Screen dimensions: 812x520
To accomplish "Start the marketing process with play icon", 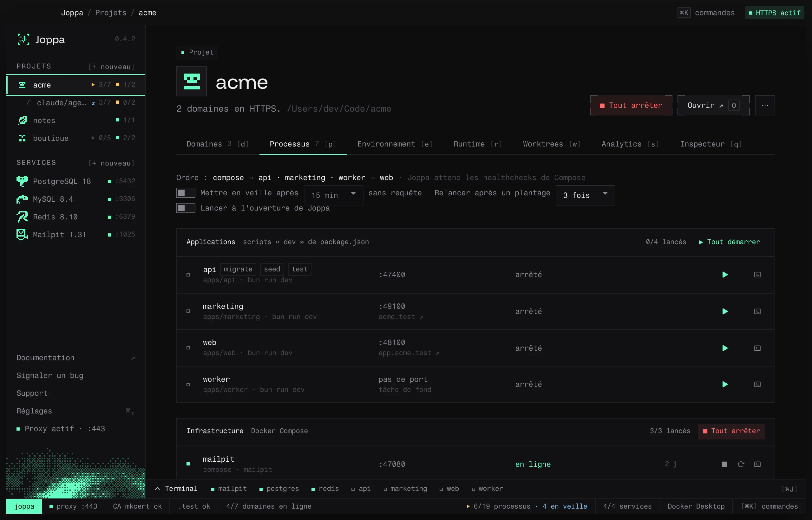I will pyautogui.click(x=725, y=311).
